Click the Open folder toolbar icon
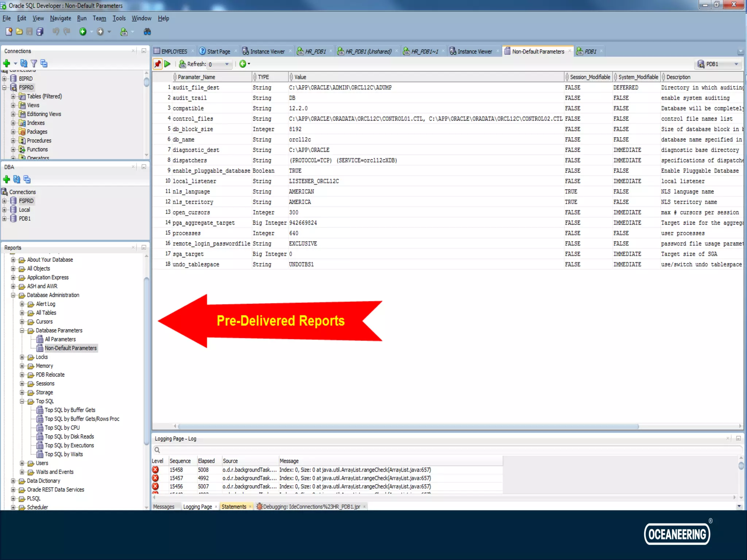This screenshot has height=560, width=747. pyautogui.click(x=19, y=32)
